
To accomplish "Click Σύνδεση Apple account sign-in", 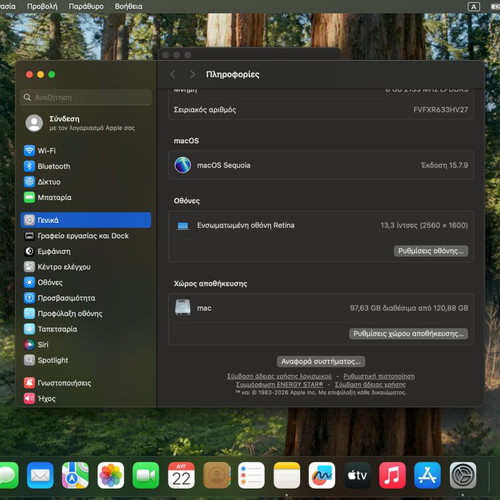I will coord(80,123).
